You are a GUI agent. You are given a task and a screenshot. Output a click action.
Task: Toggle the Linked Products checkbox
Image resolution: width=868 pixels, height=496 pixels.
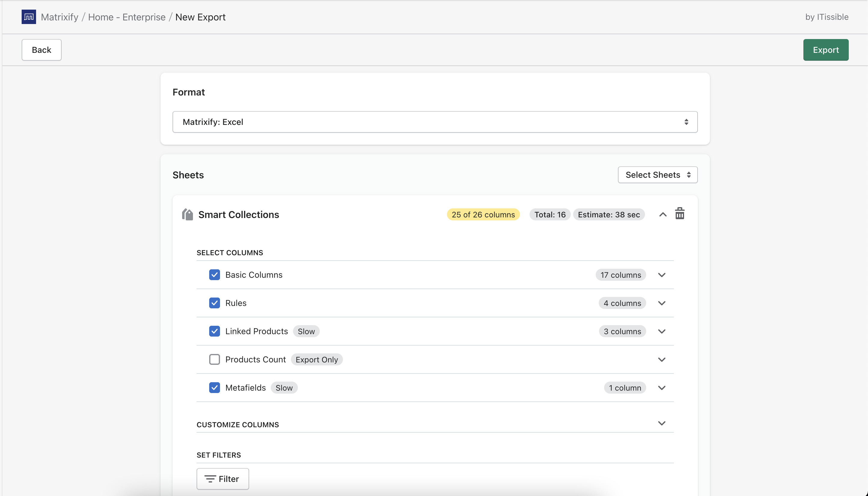[x=214, y=331]
